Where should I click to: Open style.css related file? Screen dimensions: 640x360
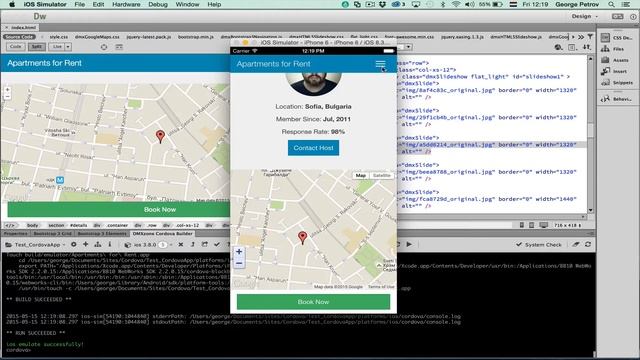pos(59,37)
